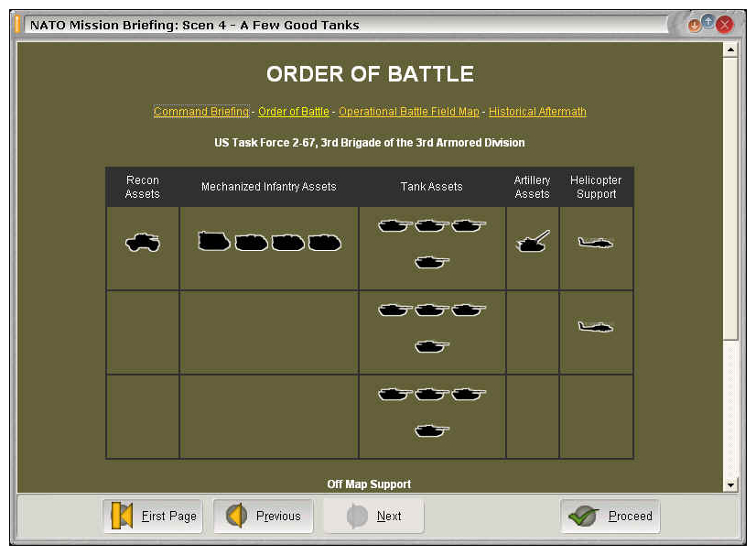Viewport: 756px width, 555px height.
Task: Click the recon vehicle icon in Recon Assets
Action: pos(143,243)
